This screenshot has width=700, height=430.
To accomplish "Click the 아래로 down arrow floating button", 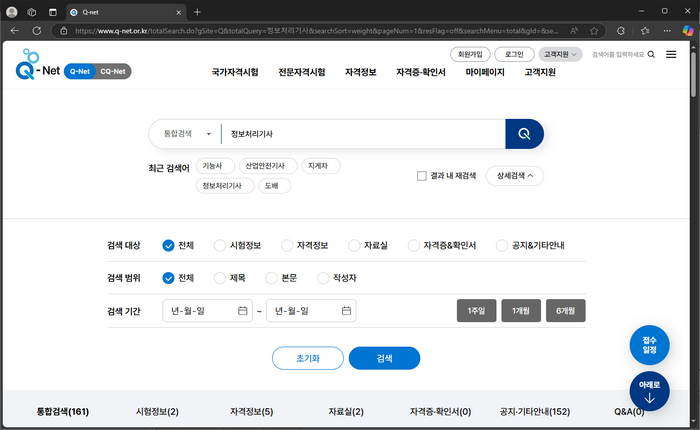I will click(650, 391).
